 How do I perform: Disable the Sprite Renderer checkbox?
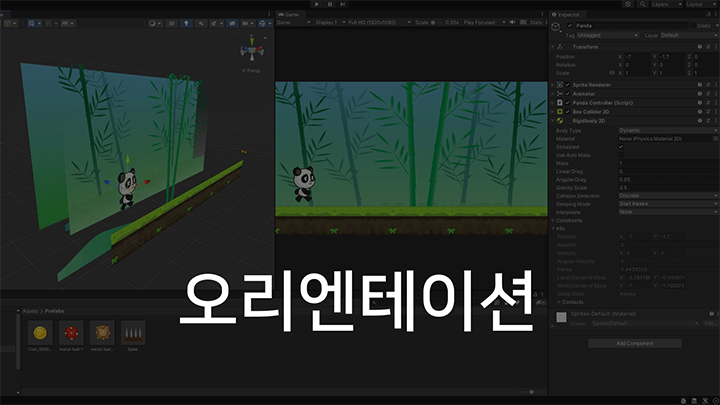click(x=568, y=85)
